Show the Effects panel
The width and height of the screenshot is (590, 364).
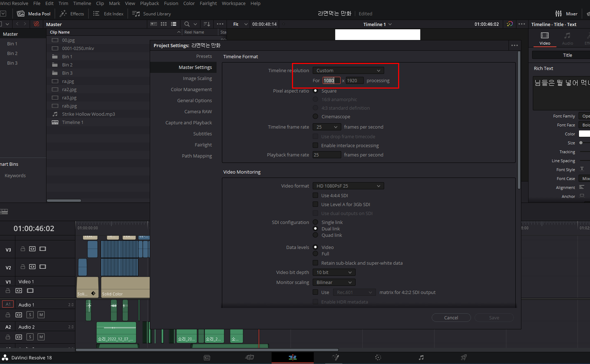tap(72, 14)
